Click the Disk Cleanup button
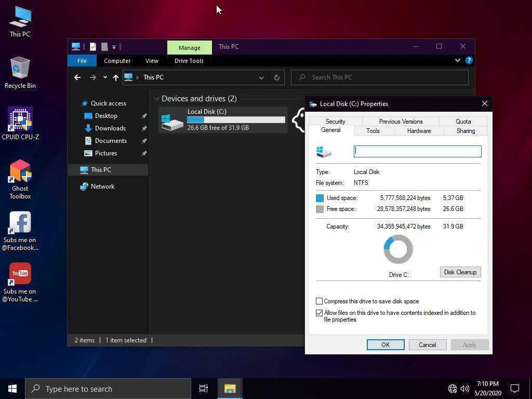 pos(460,272)
